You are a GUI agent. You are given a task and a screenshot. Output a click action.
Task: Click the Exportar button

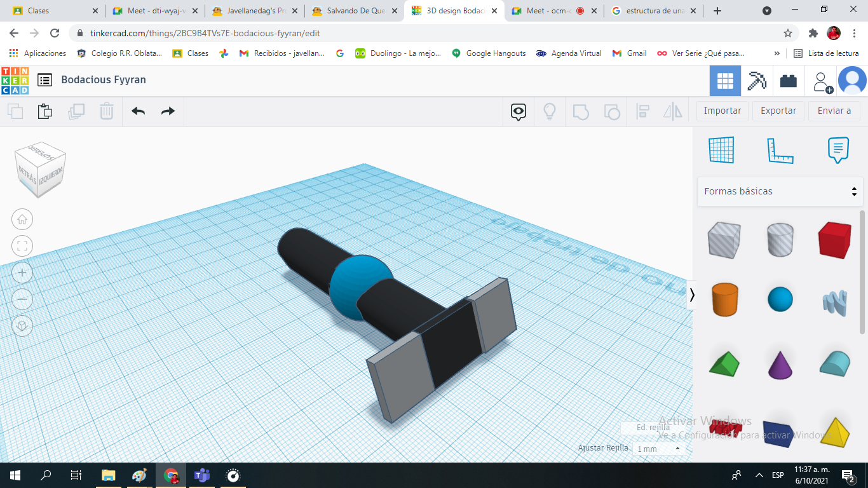pyautogui.click(x=778, y=111)
